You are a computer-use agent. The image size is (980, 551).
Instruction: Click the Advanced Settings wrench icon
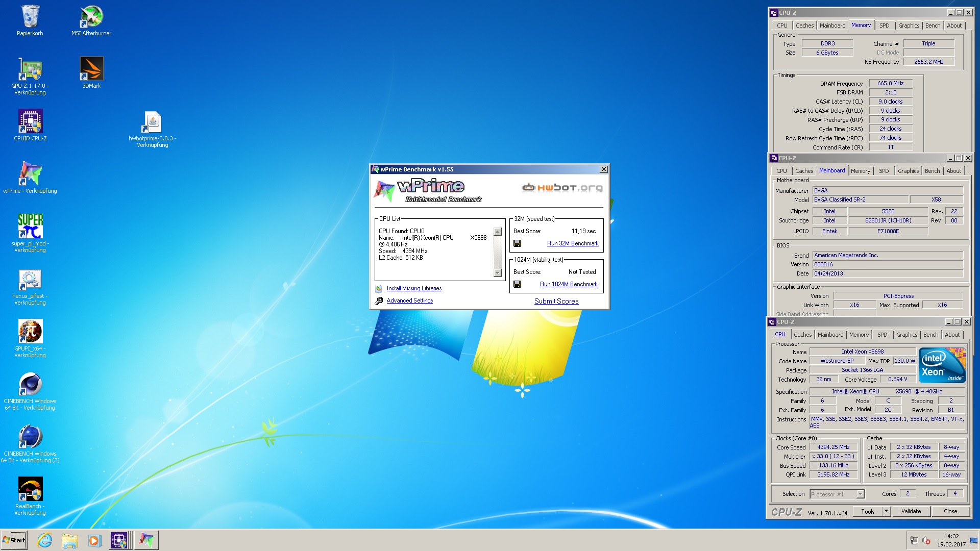point(379,301)
